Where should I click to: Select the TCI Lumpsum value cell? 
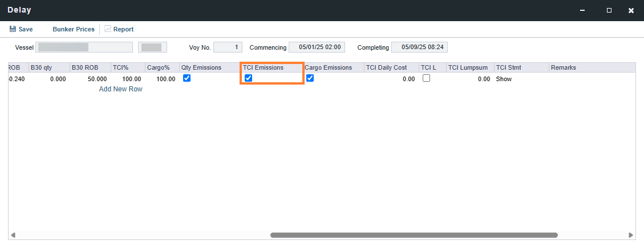[x=470, y=79]
